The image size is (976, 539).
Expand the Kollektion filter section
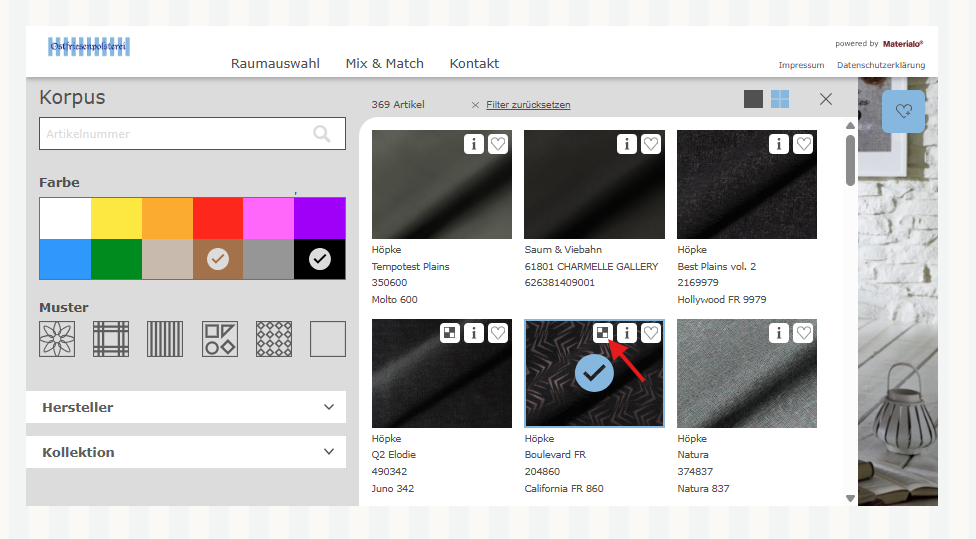tap(186, 452)
